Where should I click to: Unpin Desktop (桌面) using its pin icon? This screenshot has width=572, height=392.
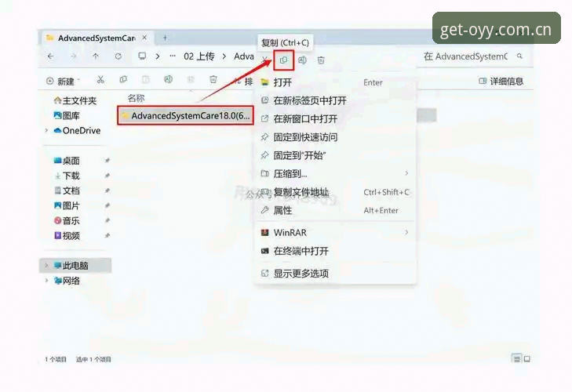tap(107, 161)
